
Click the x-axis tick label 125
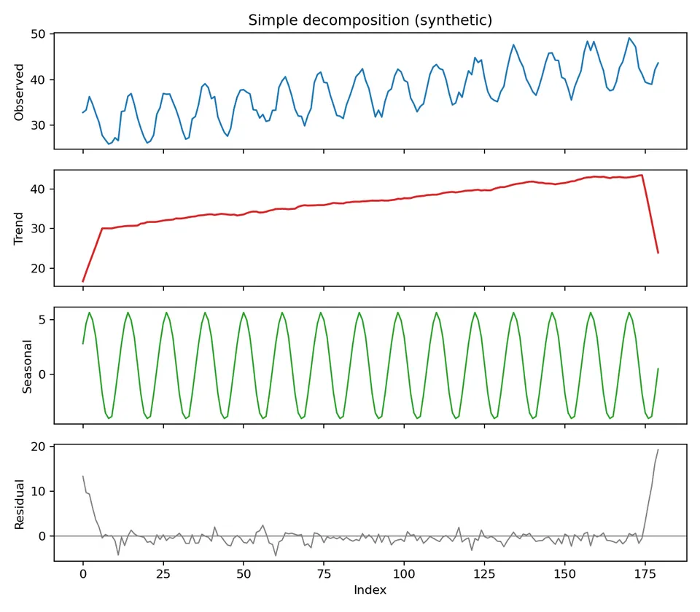tap(484, 573)
